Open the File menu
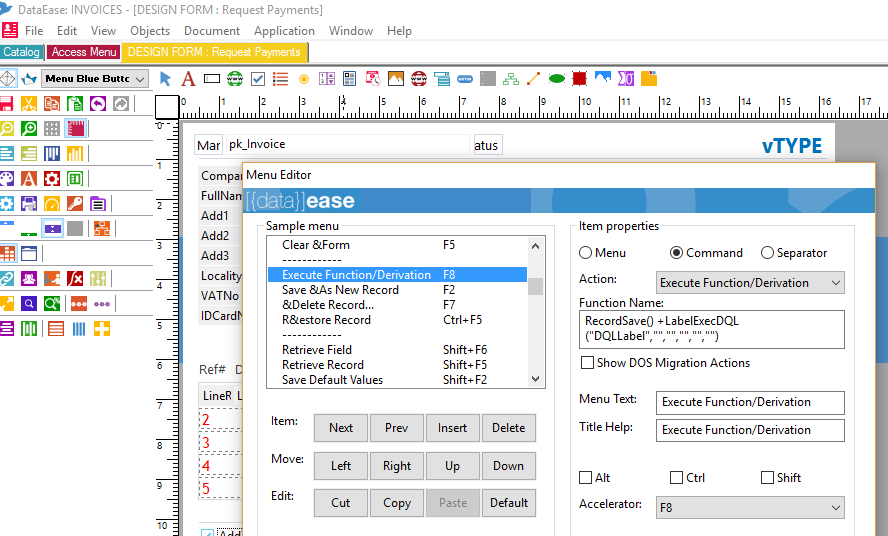Image resolution: width=888 pixels, height=536 pixels. [34, 31]
